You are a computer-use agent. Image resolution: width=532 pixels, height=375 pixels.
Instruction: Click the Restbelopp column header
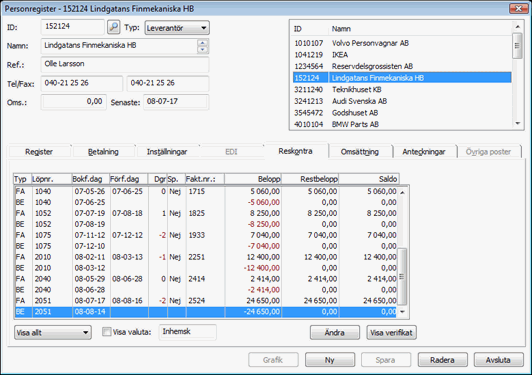click(310, 179)
